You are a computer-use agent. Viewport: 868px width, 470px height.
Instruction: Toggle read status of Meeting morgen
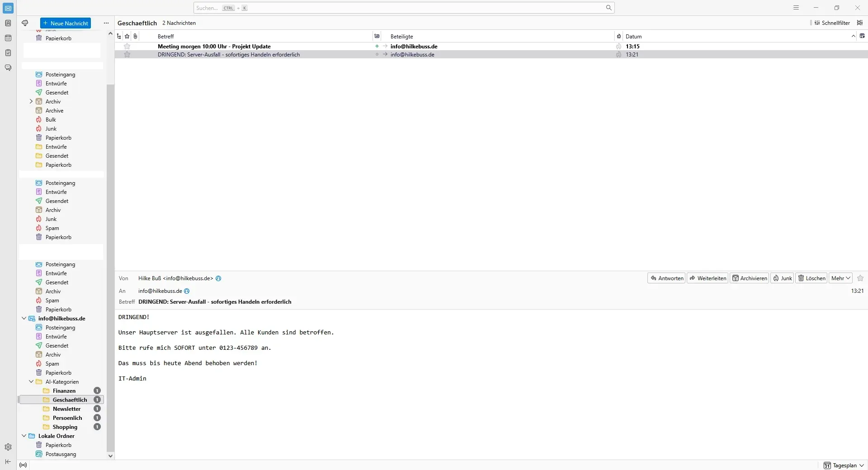[377, 46]
